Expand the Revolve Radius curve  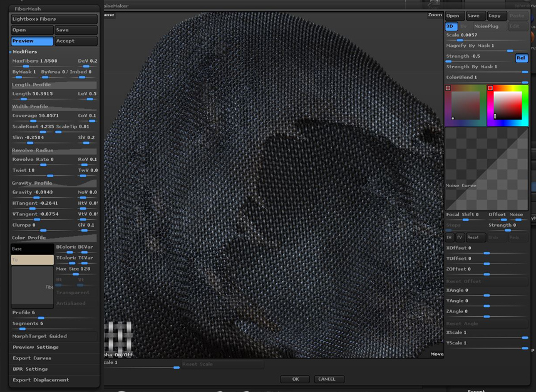click(54, 150)
